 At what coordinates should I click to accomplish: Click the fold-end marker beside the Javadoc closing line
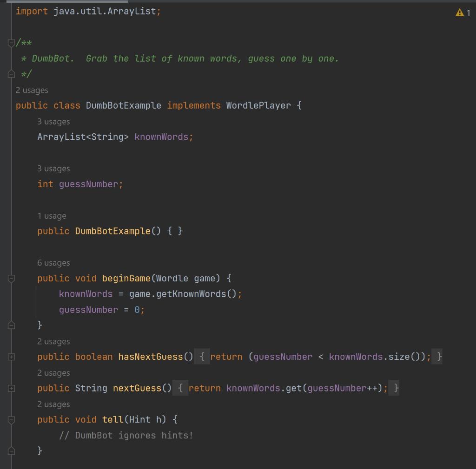[x=10, y=73]
